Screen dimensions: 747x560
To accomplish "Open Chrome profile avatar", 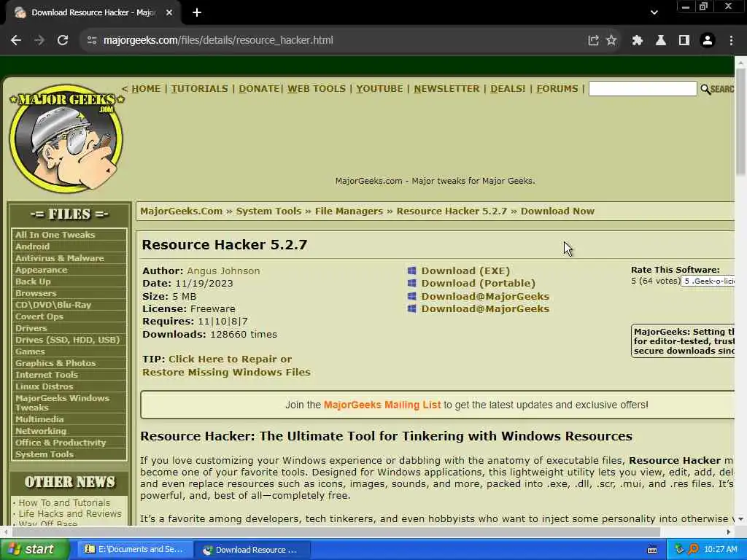I will tap(708, 41).
